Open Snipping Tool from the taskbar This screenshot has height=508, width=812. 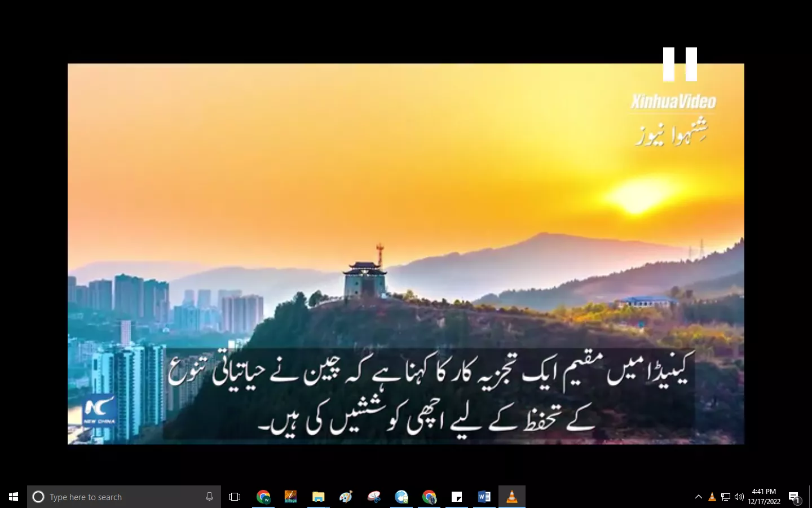pyautogui.click(x=374, y=497)
